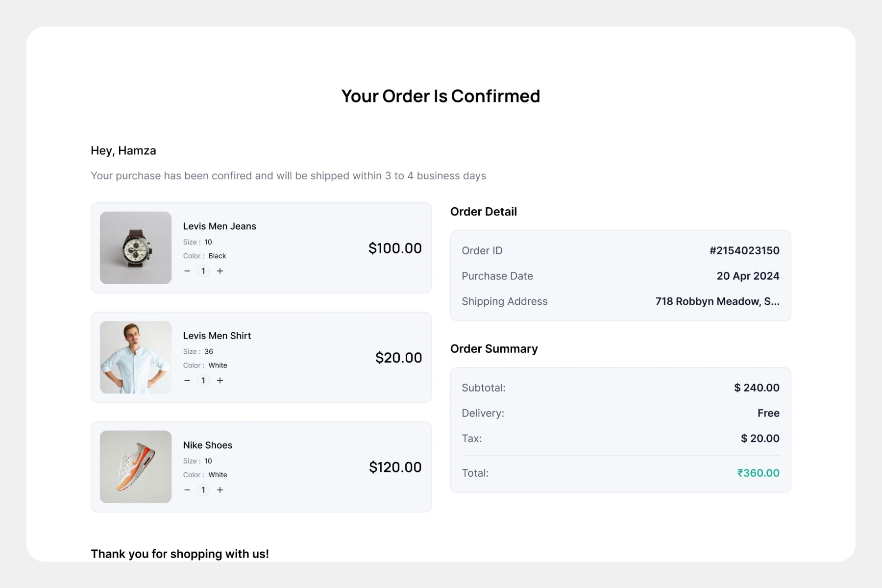882x588 pixels.
Task: Increase quantity of Levis Men Shirt
Action: (x=220, y=380)
